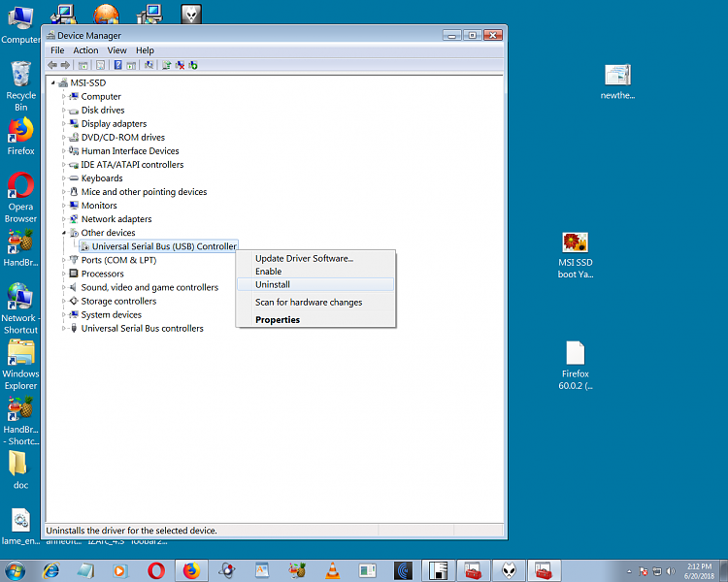The width and height of the screenshot is (728, 582).
Task: Click the Firefox taskbar button
Action: (191, 570)
